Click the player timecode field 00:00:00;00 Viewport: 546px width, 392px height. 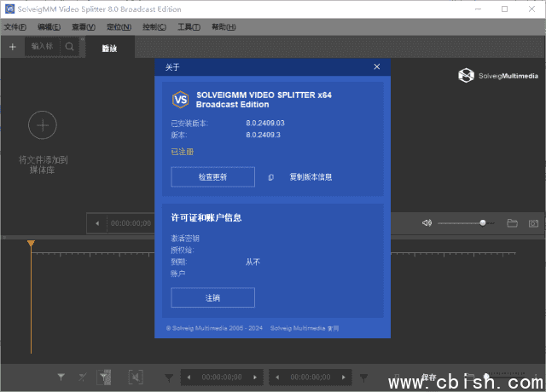(131, 223)
